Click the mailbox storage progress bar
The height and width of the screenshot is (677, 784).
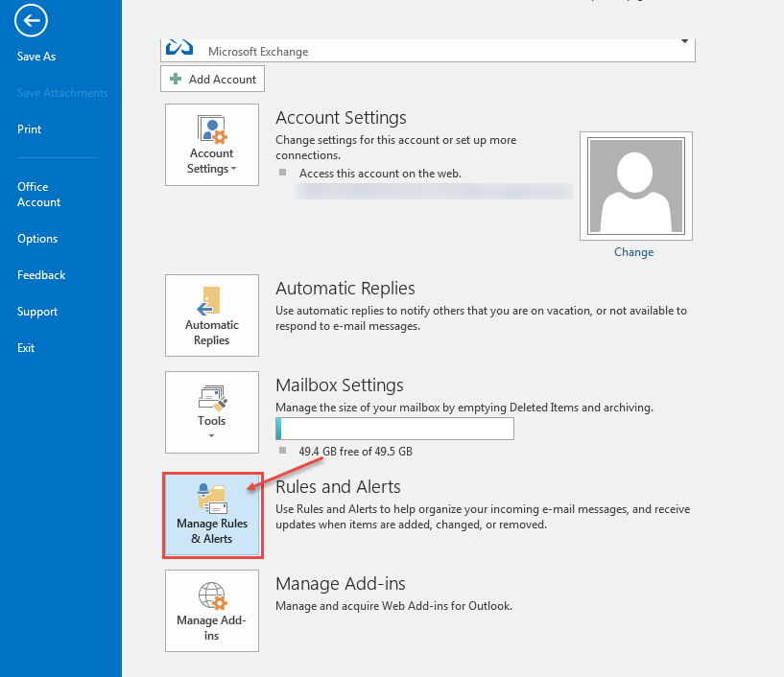(394, 428)
